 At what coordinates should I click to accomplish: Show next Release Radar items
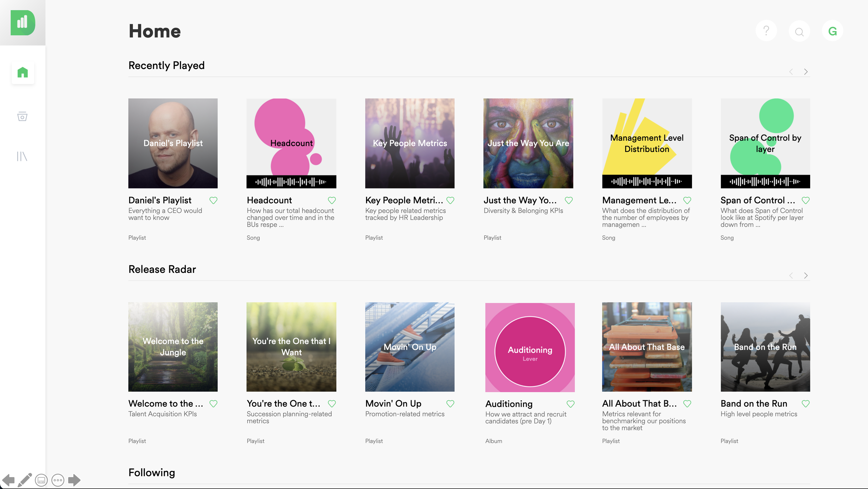[806, 275]
